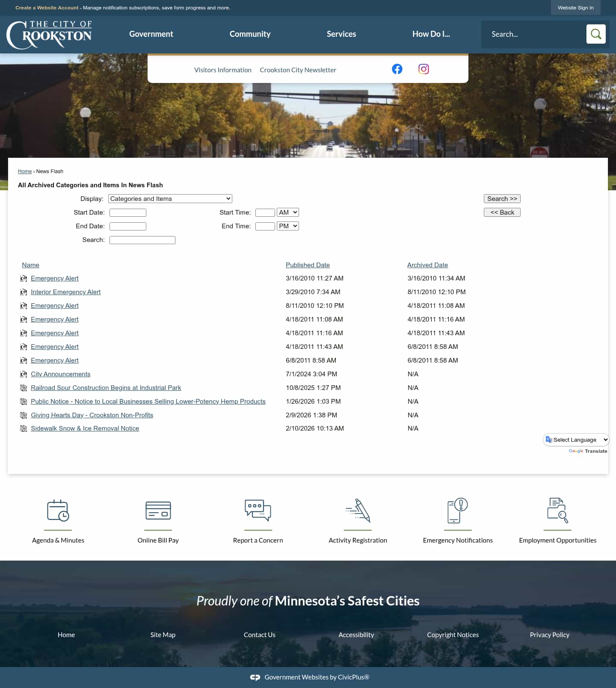Open the How Do I... menu
616x688 pixels.
coord(431,34)
